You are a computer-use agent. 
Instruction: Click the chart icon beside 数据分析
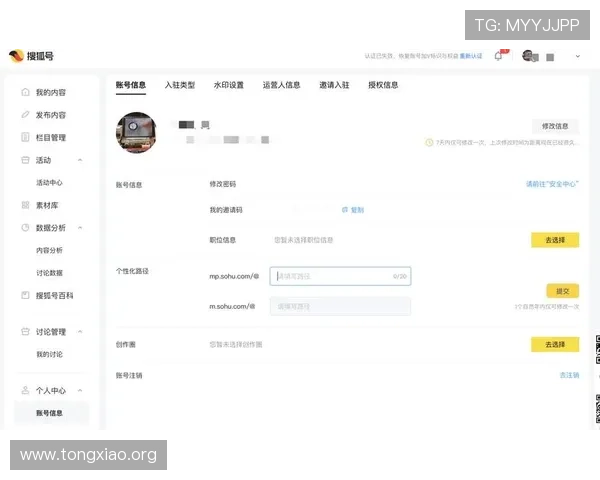[25, 228]
